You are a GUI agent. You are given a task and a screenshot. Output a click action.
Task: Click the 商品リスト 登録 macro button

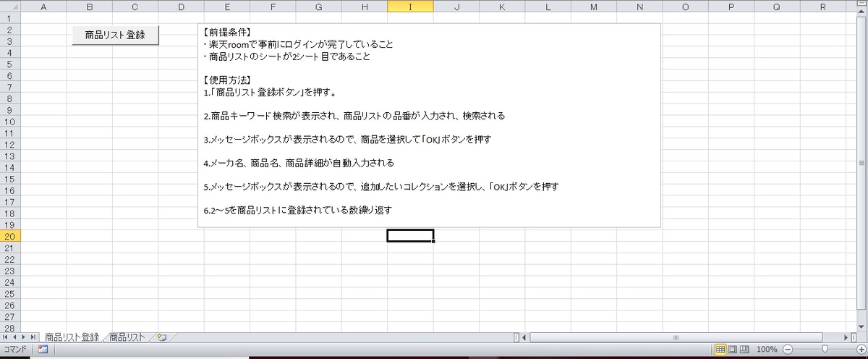115,35
